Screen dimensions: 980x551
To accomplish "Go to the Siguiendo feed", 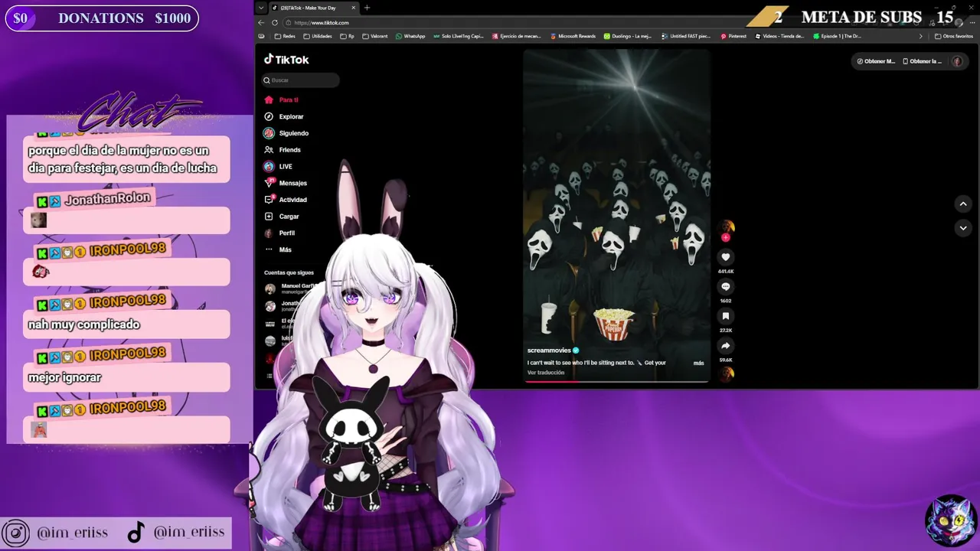I will pos(286,133).
